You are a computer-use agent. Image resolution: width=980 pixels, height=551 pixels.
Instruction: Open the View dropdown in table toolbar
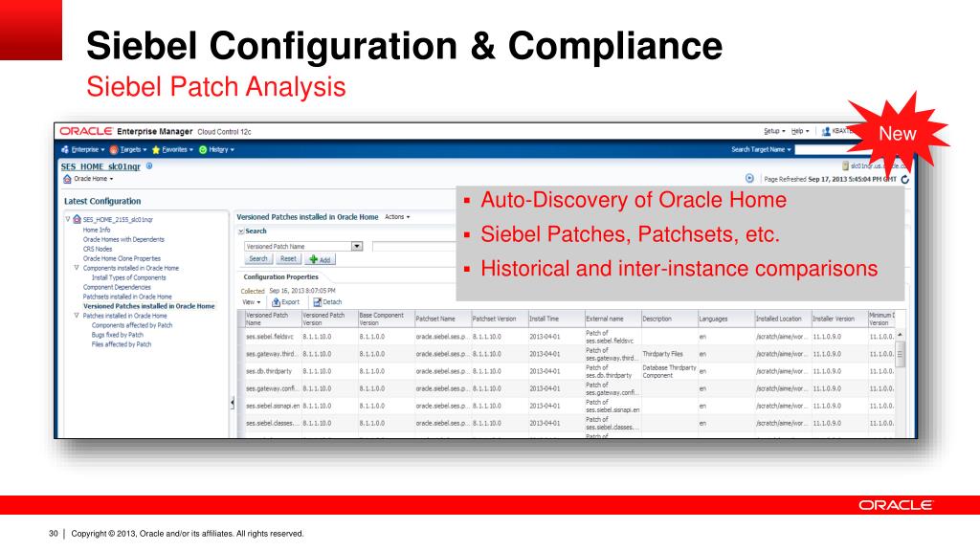point(252,302)
